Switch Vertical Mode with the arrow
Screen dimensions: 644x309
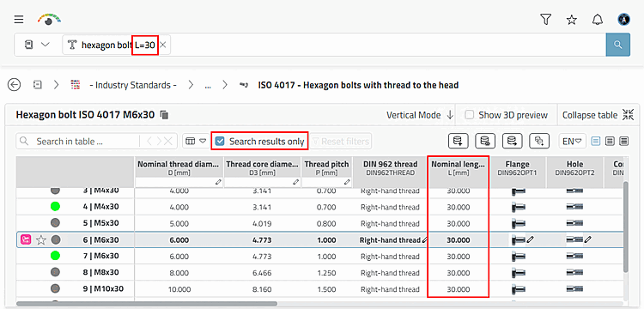(x=450, y=115)
